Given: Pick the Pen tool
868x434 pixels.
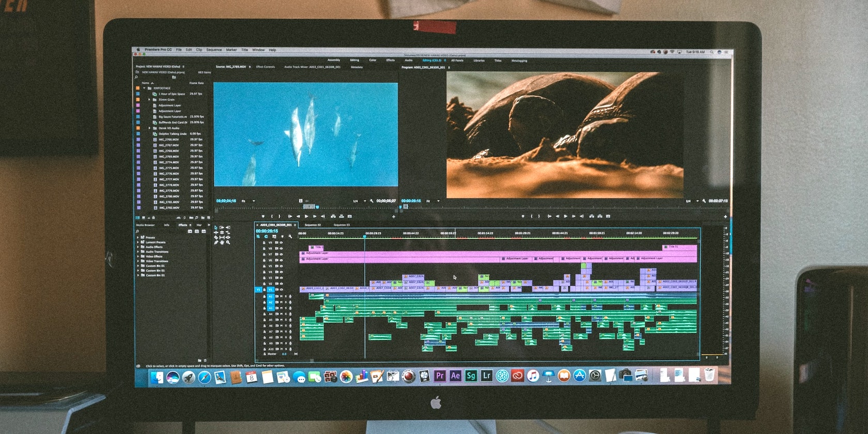Looking at the screenshot, I should click(x=216, y=242).
